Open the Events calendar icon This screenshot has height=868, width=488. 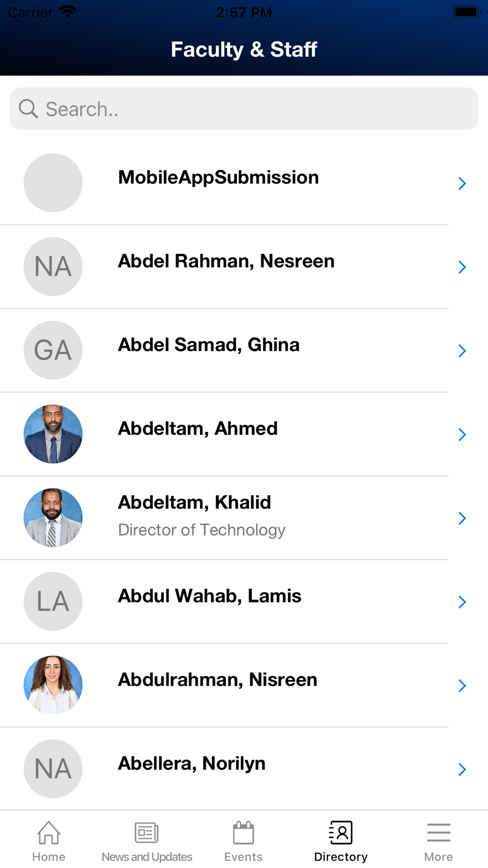[x=244, y=832]
